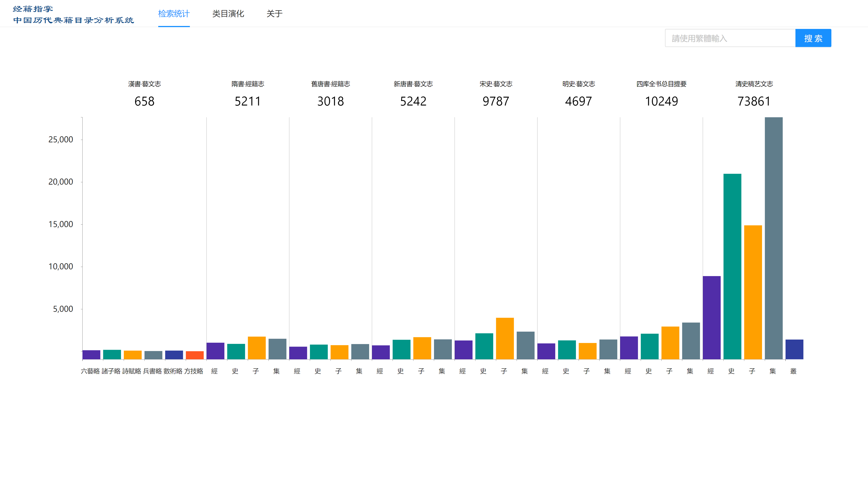
Task: Click the 清史稿艺文志 heading
Action: pos(754,84)
